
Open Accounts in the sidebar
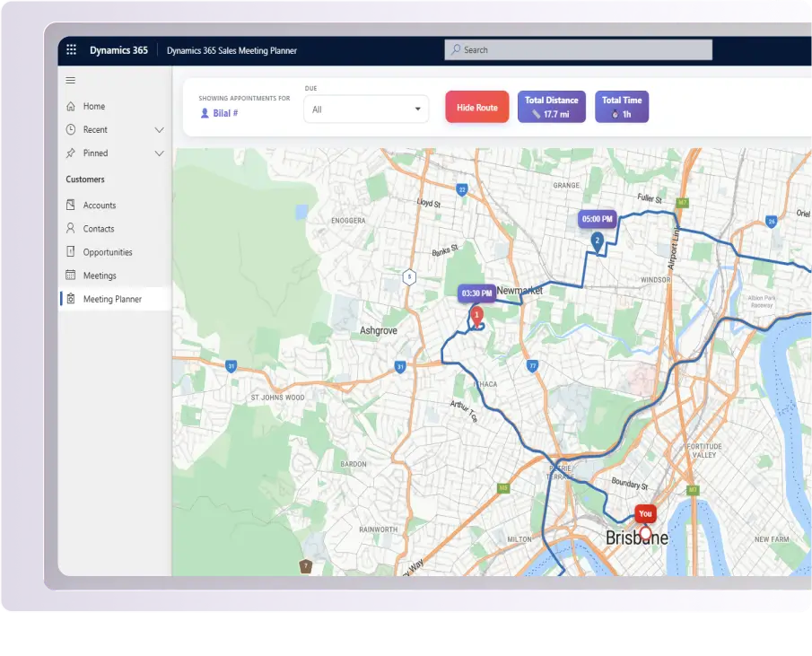click(x=115, y=205)
